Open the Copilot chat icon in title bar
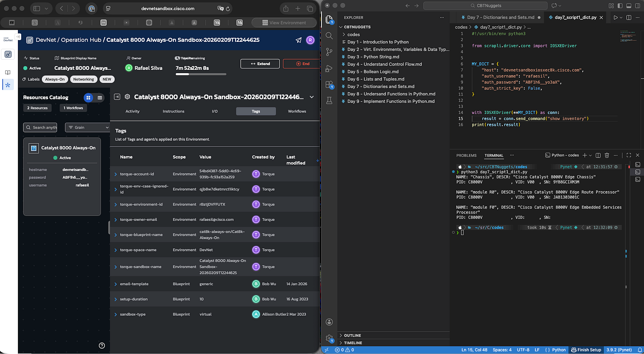Image resolution: width=644 pixels, height=354 pixels. click(554, 6)
